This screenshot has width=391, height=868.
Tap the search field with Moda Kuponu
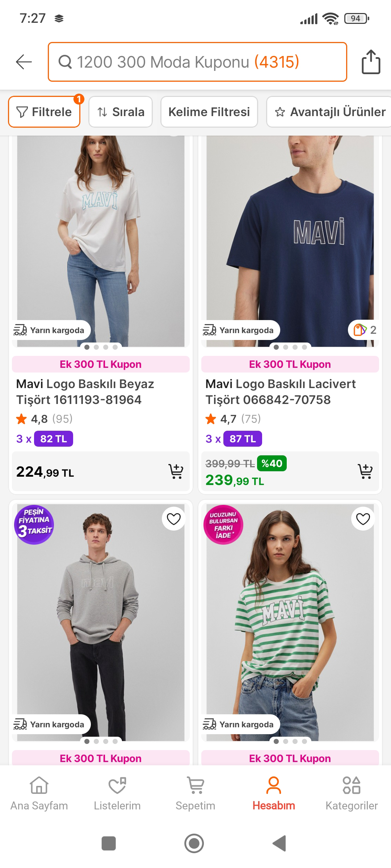tap(197, 62)
